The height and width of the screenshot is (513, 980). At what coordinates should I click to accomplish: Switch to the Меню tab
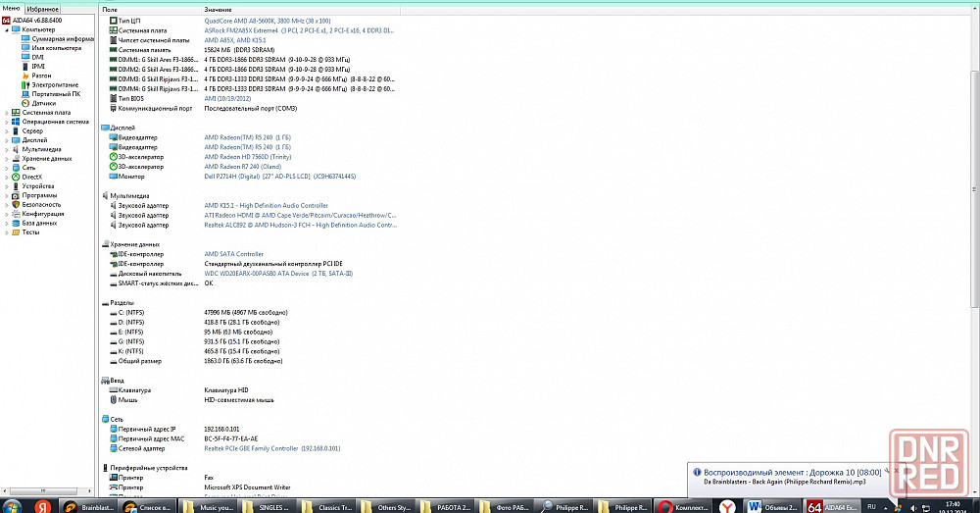[x=11, y=9]
